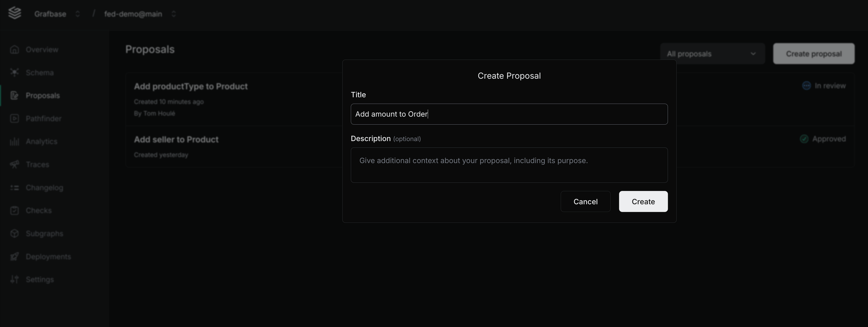Open the All proposals filter dropdown

[712, 53]
